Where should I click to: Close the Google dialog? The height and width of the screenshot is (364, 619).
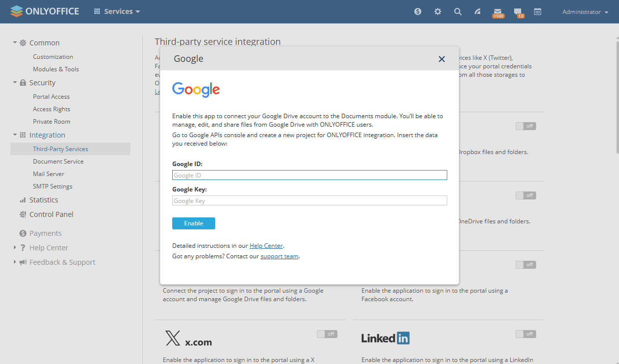pos(442,59)
